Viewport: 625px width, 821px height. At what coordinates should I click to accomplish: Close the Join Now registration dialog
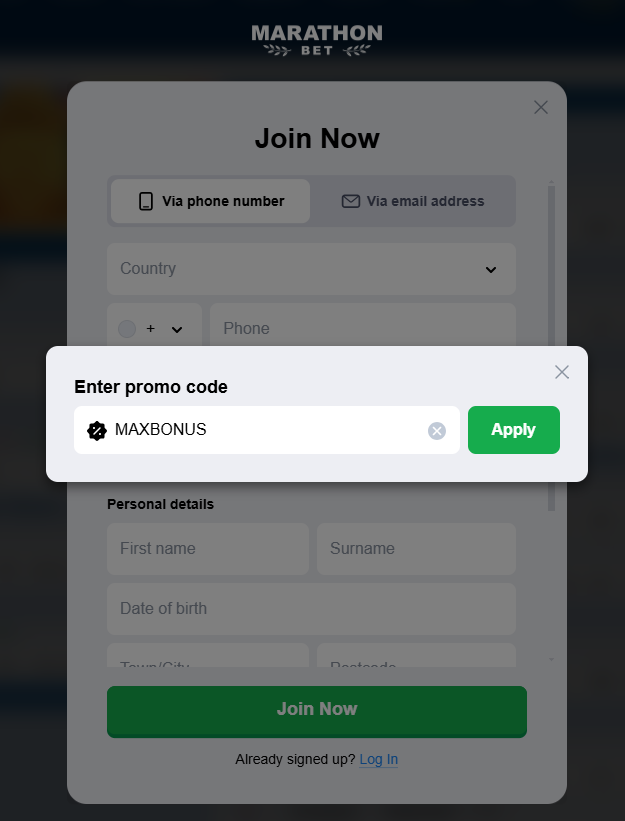[541, 107]
